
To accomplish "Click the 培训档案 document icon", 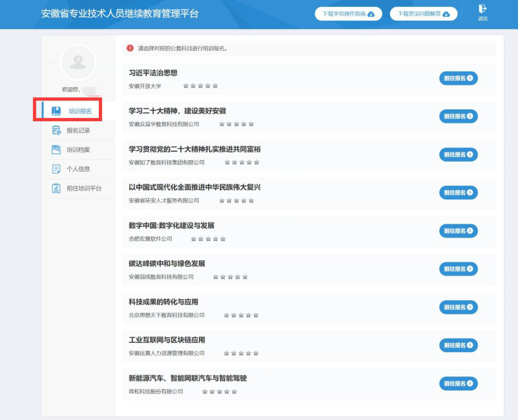I will 55,149.
